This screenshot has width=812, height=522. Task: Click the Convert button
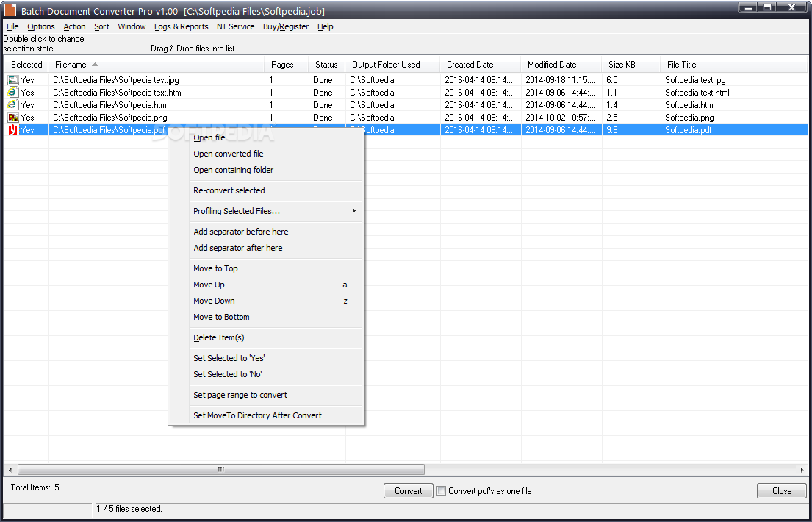click(x=408, y=491)
